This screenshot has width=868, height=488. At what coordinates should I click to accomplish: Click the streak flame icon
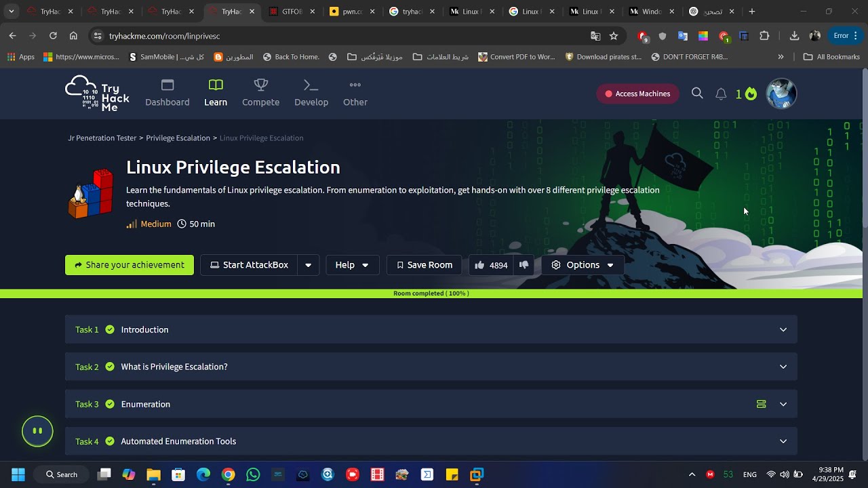click(751, 94)
